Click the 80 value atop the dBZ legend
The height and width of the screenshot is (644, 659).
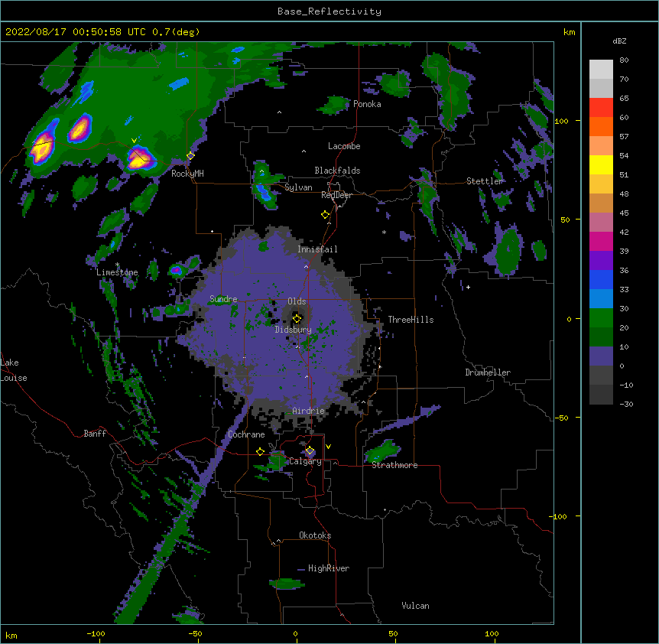(624, 60)
